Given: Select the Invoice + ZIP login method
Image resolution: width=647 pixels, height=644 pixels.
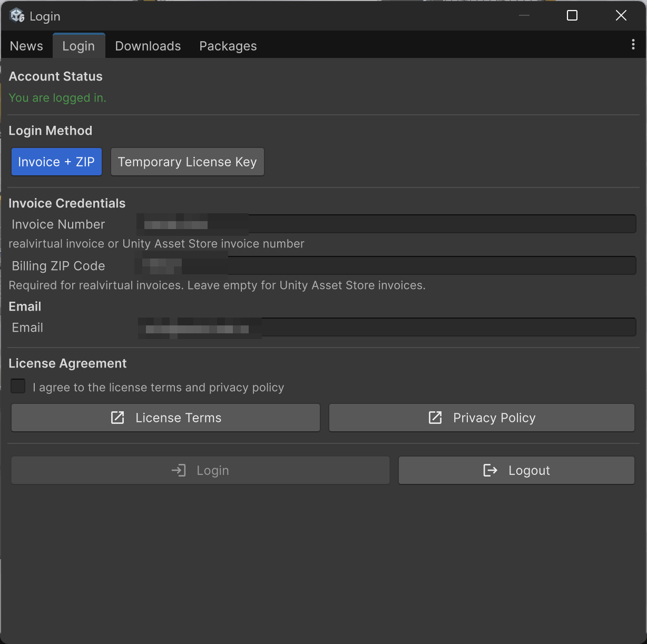Looking at the screenshot, I should coord(56,162).
